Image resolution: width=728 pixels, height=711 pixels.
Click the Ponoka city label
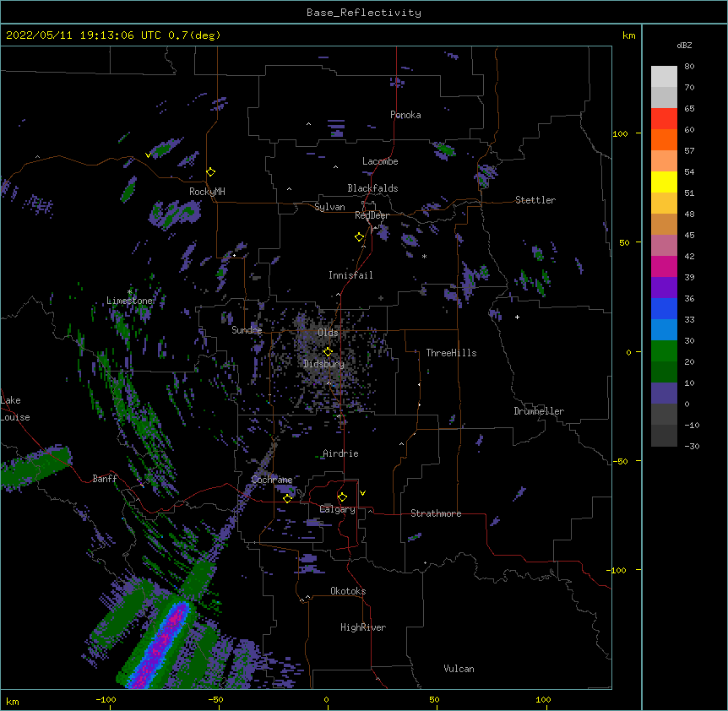[x=405, y=115]
